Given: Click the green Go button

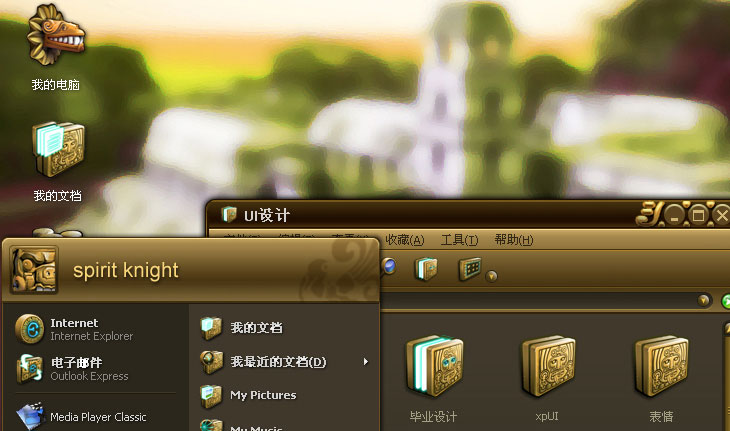Looking at the screenshot, I should coord(726,301).
